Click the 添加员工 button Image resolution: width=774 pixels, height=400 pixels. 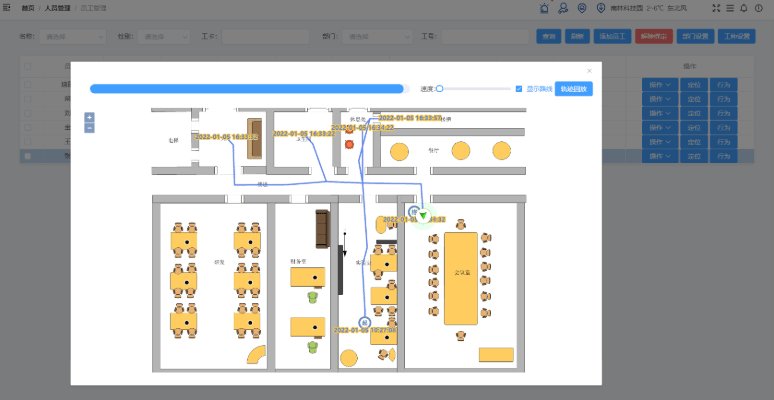[612, 36]
